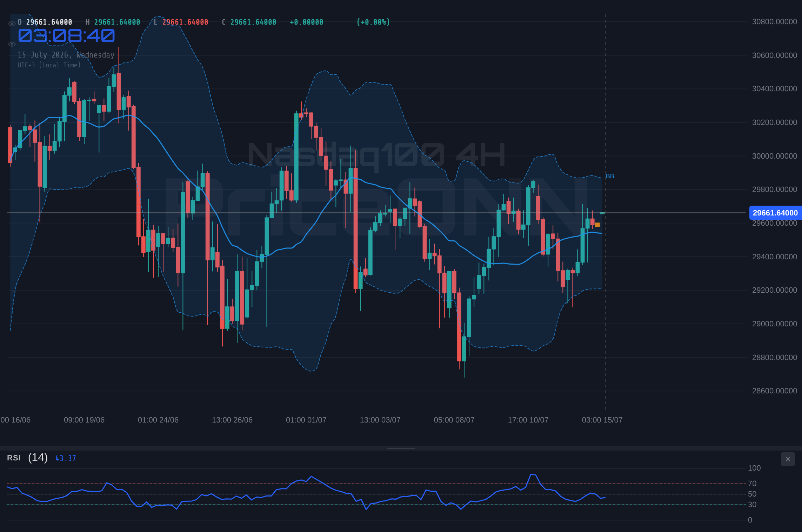The height and width of the screenshot is (532, 802).
Task: Click the pane divider handle above RSI
Action: click(x=401, y=448)
